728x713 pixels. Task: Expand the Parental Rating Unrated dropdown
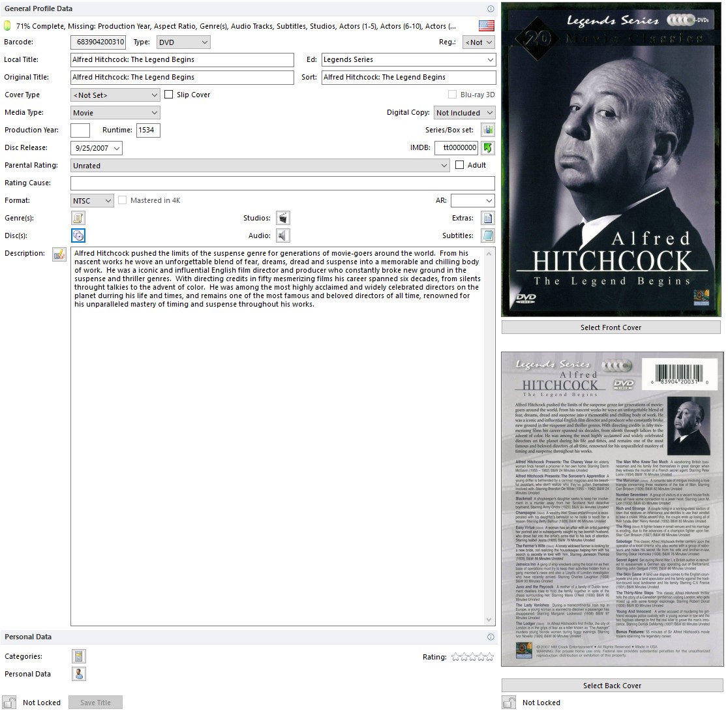coord(260,166)
